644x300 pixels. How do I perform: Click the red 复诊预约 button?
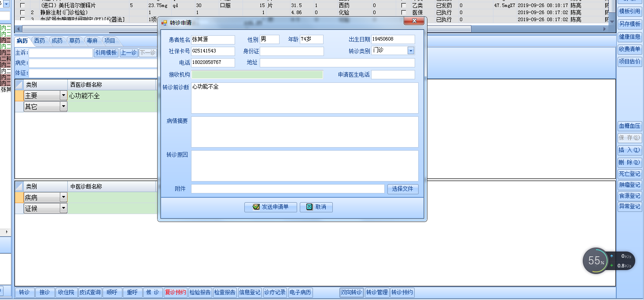176,293
